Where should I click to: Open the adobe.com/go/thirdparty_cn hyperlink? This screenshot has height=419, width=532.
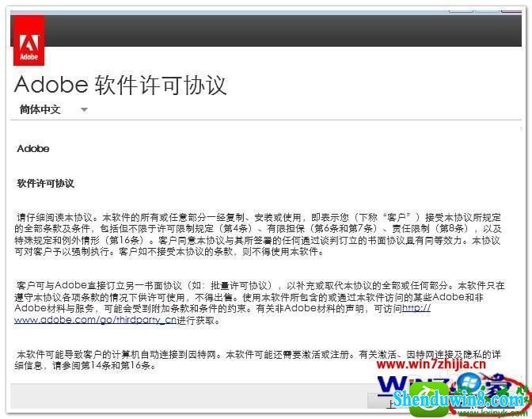pos(95,320)
